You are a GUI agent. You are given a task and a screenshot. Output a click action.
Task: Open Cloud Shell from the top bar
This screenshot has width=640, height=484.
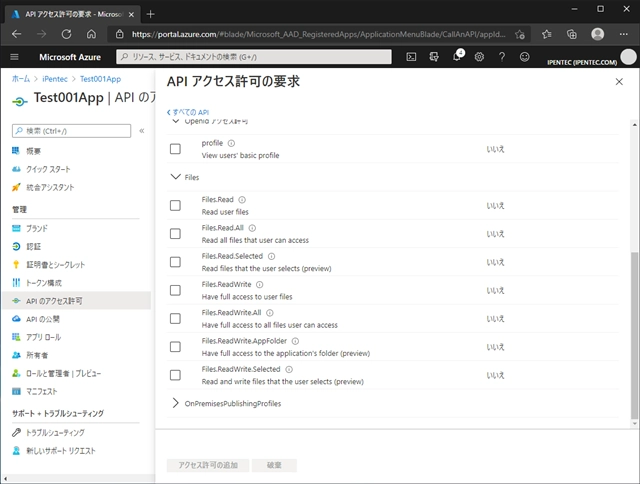[411, 57]
